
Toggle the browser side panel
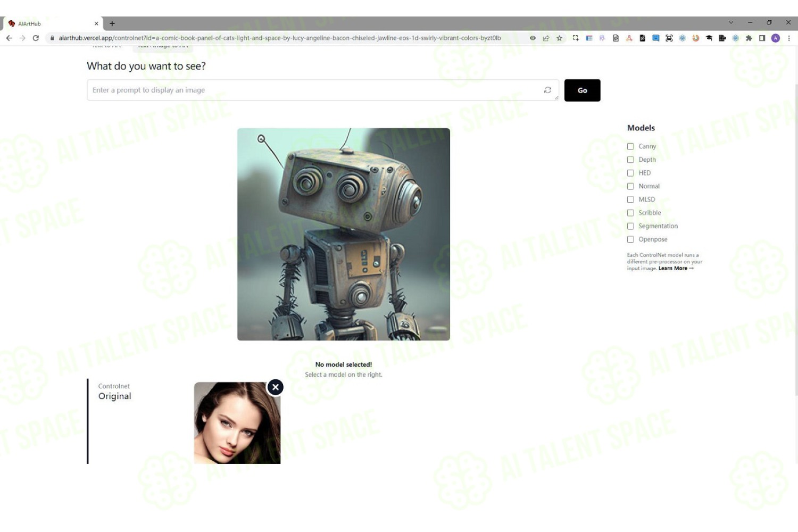click(x=762, y=38)
